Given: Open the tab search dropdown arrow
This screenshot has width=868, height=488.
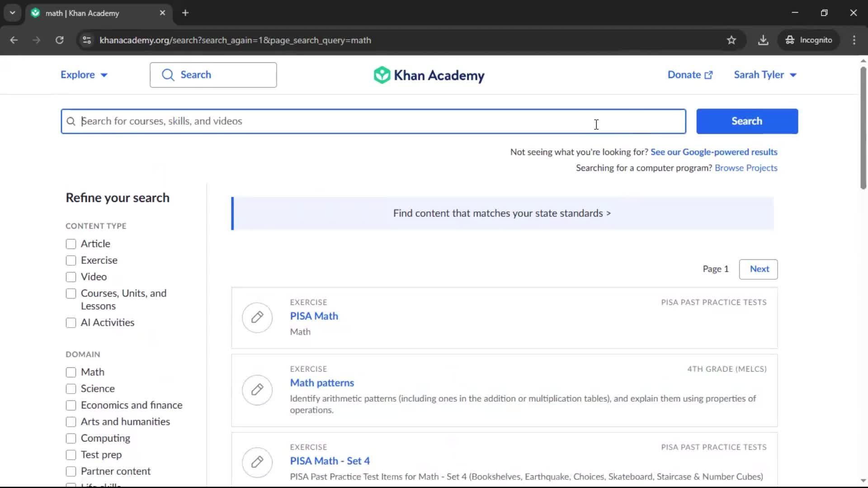Looking at the screenshot, I should (12, 13).
